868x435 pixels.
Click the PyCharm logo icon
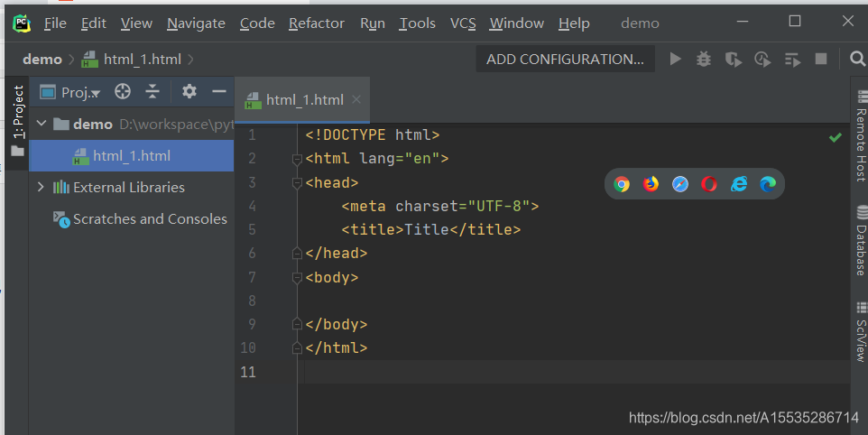click(22, 23)
